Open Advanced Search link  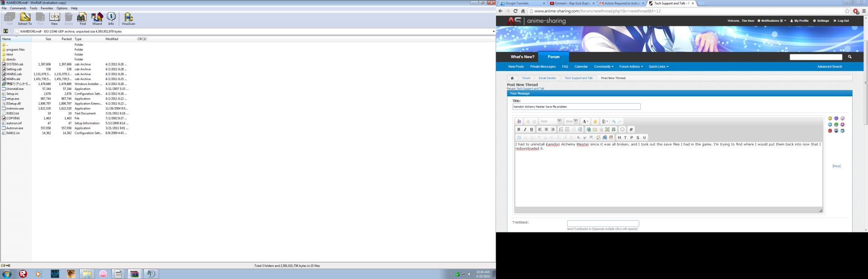pos(830,66)
